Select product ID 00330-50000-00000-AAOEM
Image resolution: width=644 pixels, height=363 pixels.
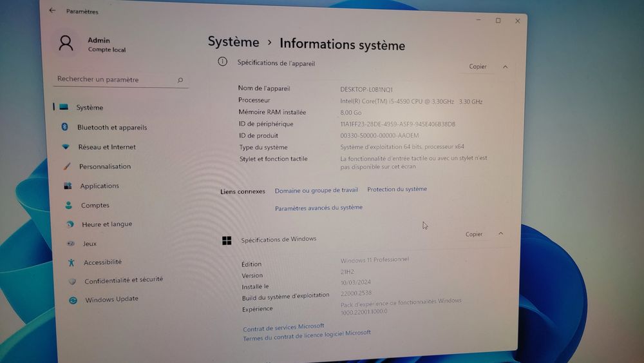(x=379, y=135)
